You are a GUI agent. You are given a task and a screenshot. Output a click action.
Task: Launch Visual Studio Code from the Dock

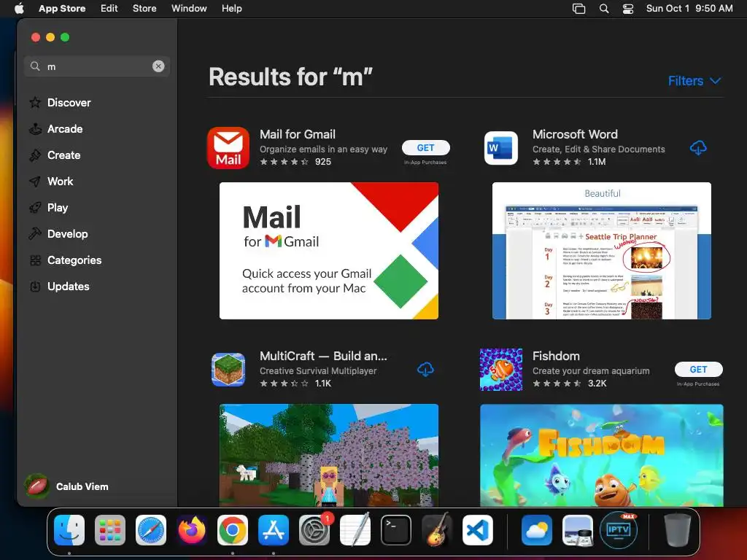[477, 530]
